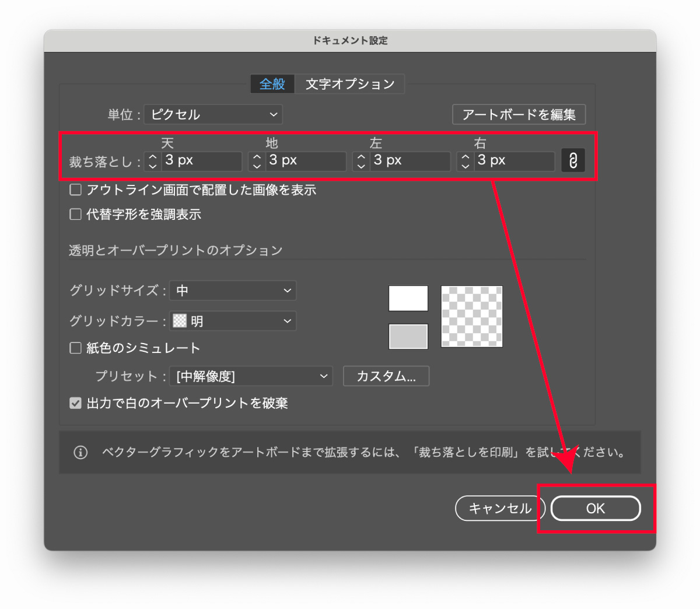This screenshot has height=609, width=700.
Task: Click the 裁ち落とし label
Action: [105, 162]
